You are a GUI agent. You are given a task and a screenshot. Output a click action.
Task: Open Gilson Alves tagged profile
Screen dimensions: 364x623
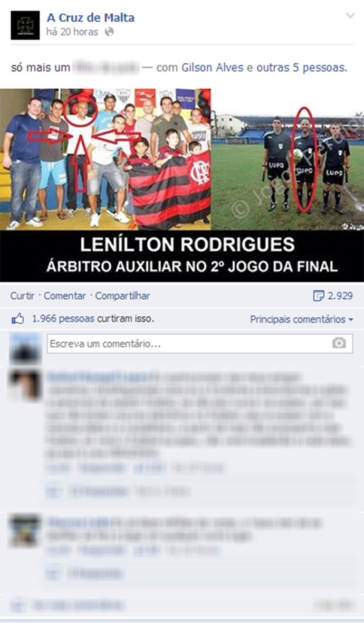[213, 68]
